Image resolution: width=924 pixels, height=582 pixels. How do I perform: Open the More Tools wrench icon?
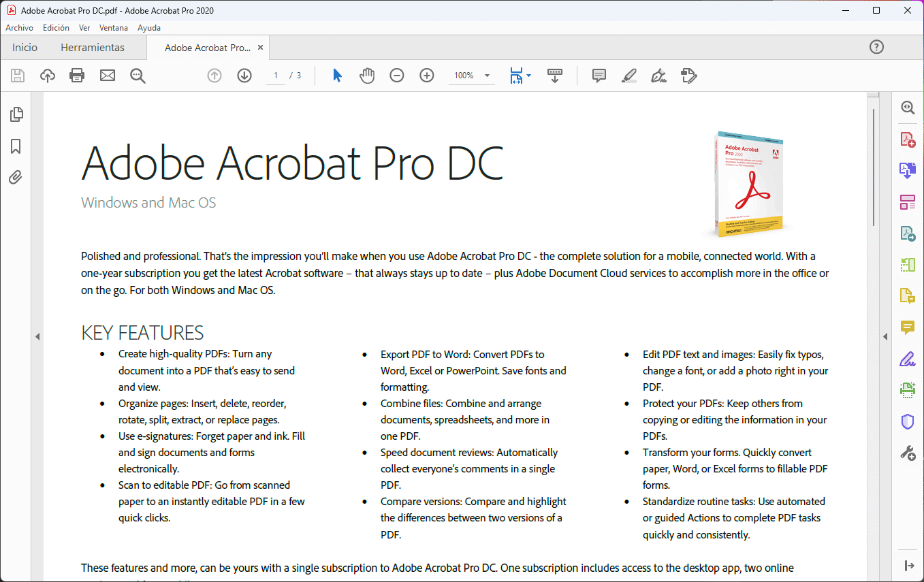(908, 453)
